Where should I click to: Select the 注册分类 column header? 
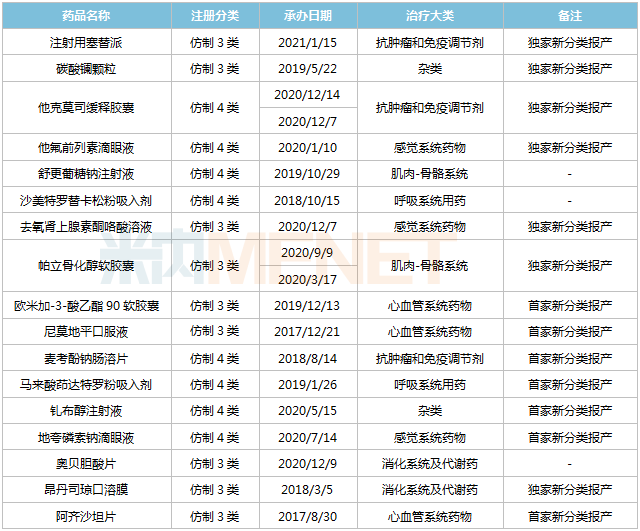(x=214, y=16)
